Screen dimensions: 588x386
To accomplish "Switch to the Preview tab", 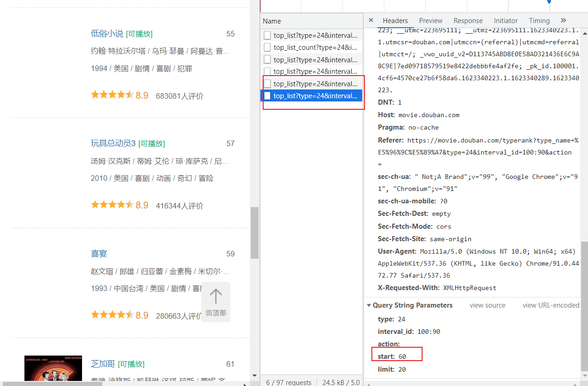I will click(430, 21).
